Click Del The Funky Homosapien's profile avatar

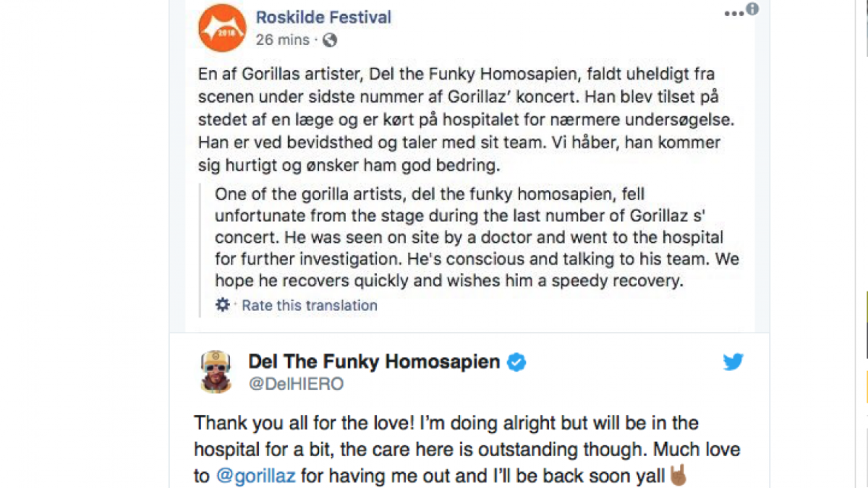point(216,372)
